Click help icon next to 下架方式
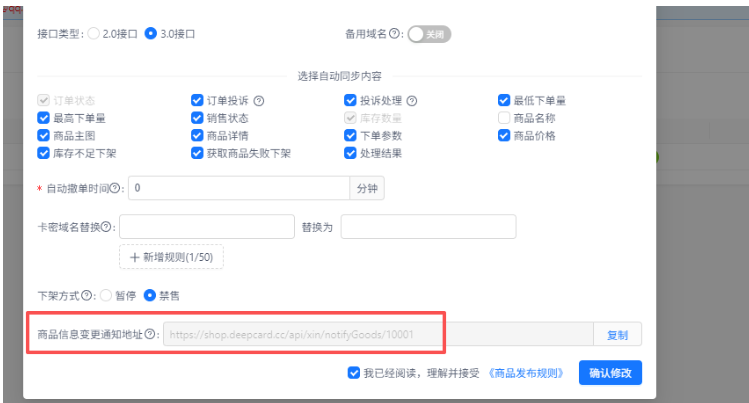 [x=87, y=295]
